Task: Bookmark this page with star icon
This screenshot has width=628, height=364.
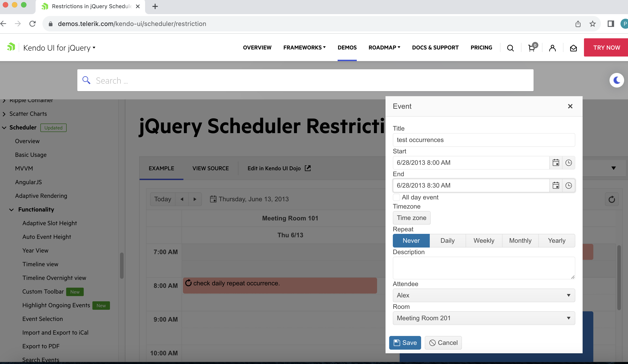Action: click(x=592, y=24)
